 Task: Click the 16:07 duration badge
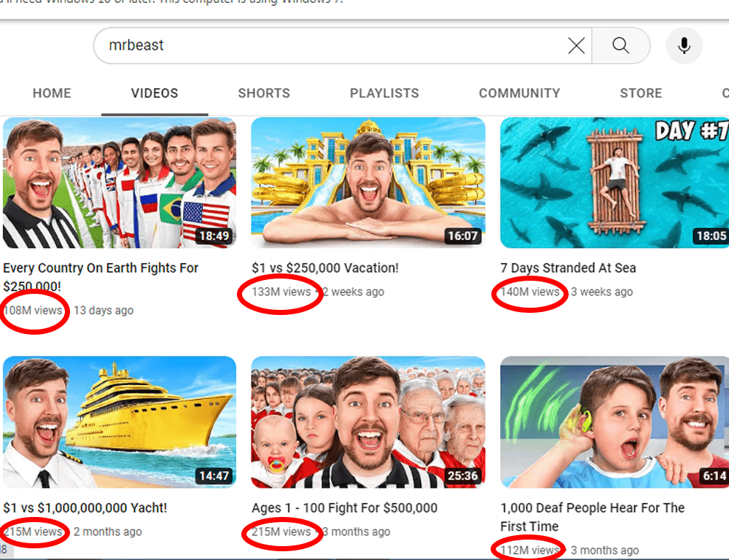pos(463,236)
